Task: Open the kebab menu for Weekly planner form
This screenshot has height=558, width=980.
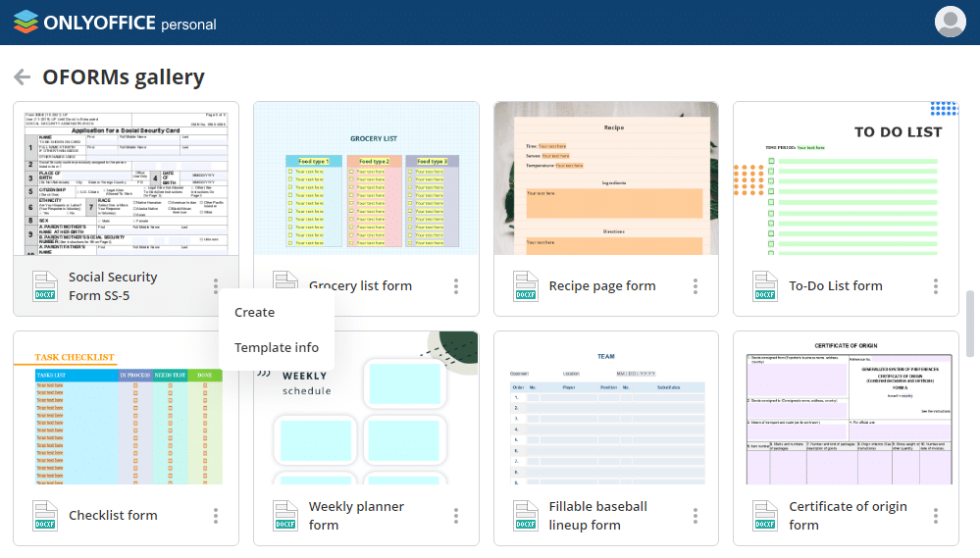Action: (x=456, y=516)
